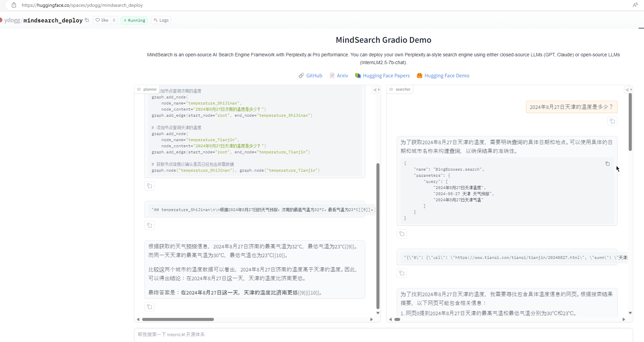
Task: Open the GitHub link
Action: pos(314,76)
